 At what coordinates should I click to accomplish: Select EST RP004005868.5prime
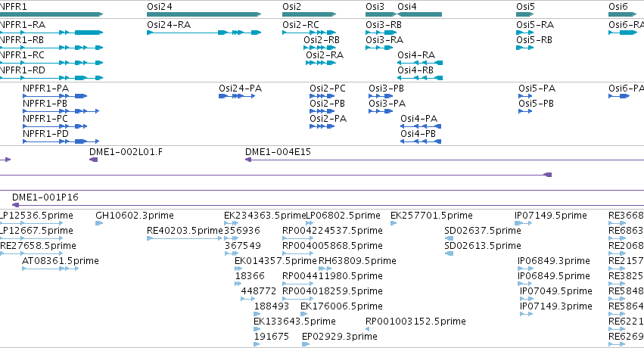point(297,253)
